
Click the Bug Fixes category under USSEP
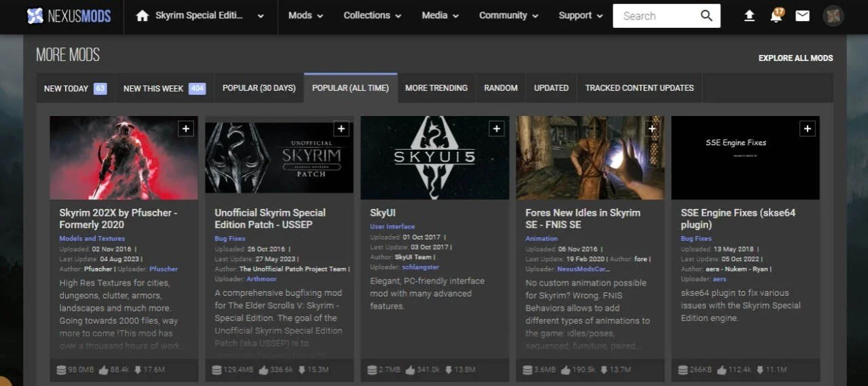click(x=230, y=239)
